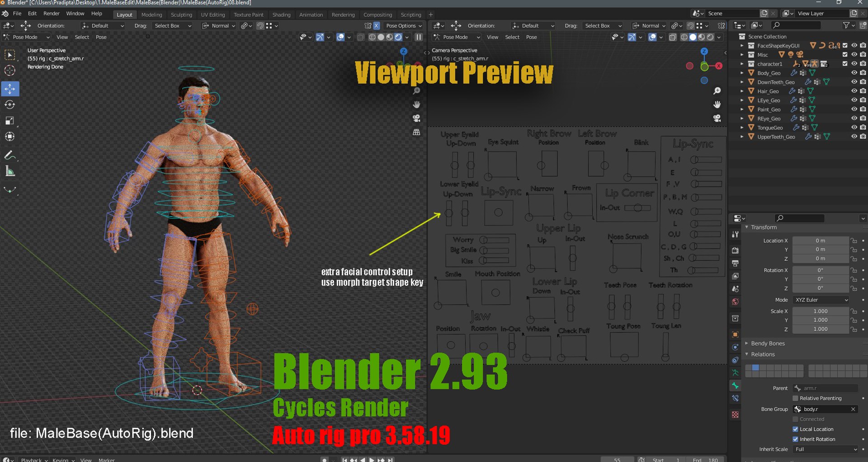Collapse the Transform panel
Screen dimensions: 868x462
pos(764,227)
